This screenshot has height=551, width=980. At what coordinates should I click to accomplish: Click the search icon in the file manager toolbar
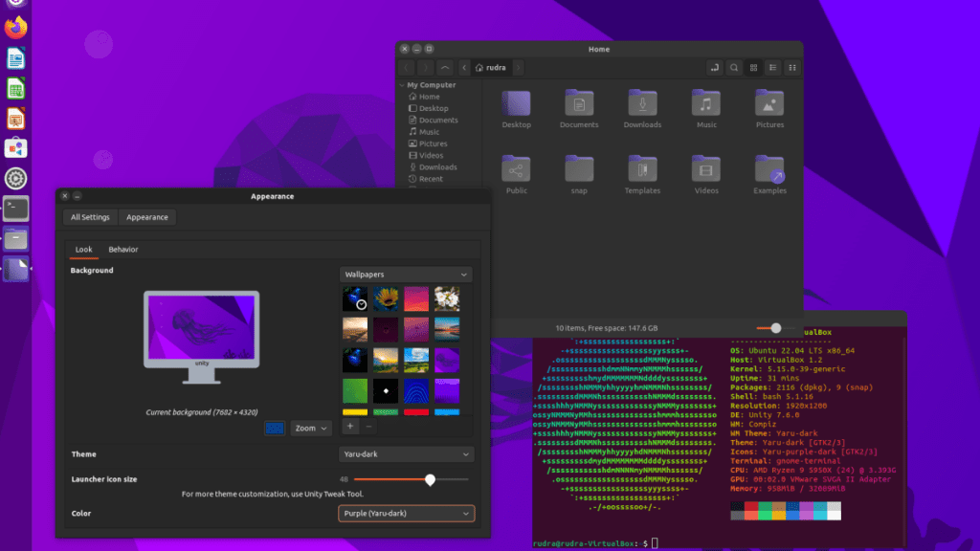pos(734,67)
